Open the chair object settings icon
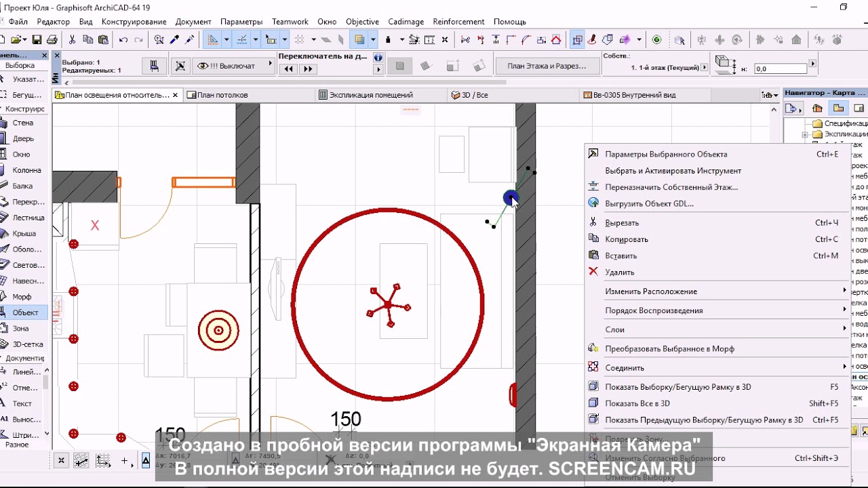The height and width of the screenshot is (488, 868). [155, 66]
